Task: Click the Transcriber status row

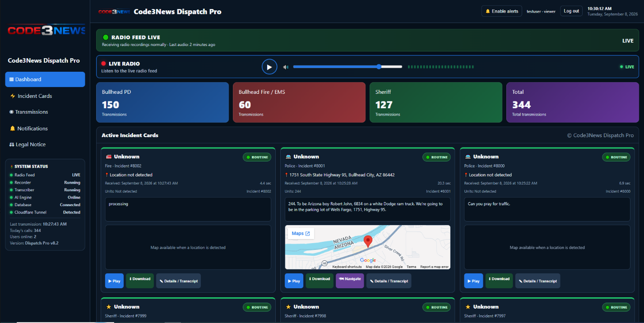Action: (45, 190)
